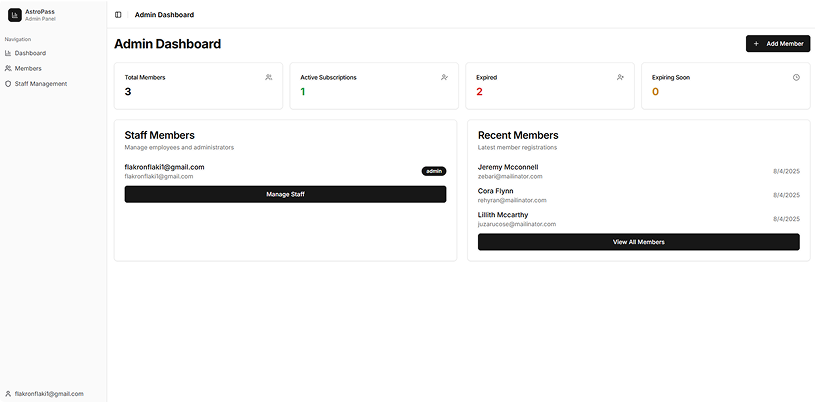Select the Expiring Soon count 0
Viewport: 815px width, 402px height.
point(655,92)
